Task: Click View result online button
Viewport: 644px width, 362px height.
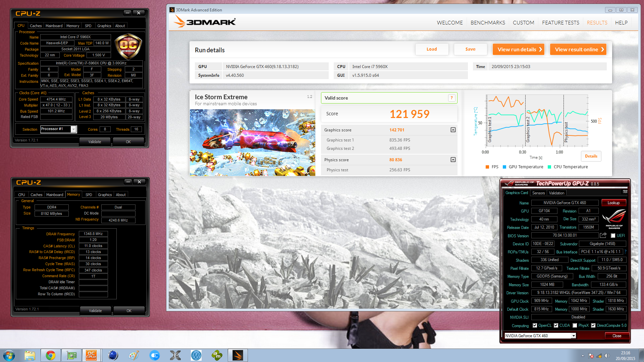Action: pos(578,49)
